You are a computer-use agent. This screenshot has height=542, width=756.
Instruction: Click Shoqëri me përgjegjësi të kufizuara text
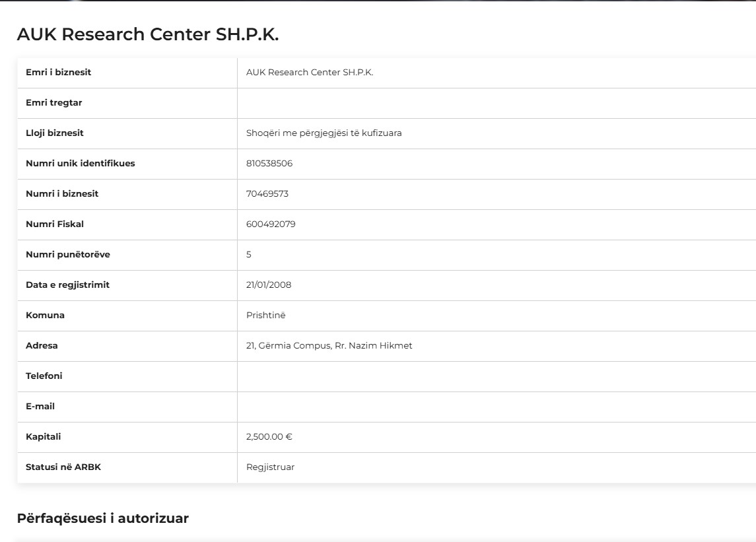coord(324,133)
